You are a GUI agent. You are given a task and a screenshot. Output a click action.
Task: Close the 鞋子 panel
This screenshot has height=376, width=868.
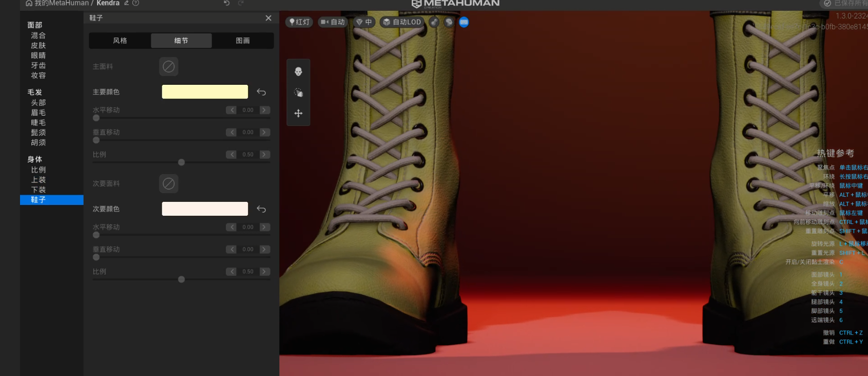click(x=268, y=18)
